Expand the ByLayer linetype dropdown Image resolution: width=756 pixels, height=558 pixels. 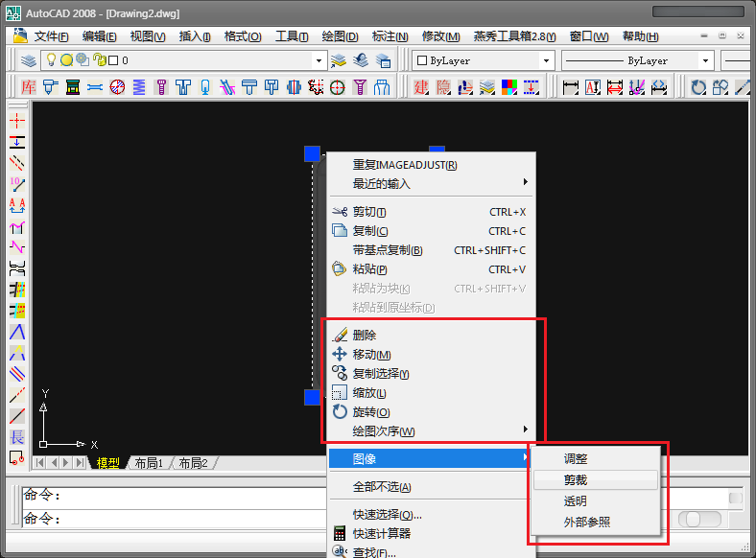[x=705, y=60]
